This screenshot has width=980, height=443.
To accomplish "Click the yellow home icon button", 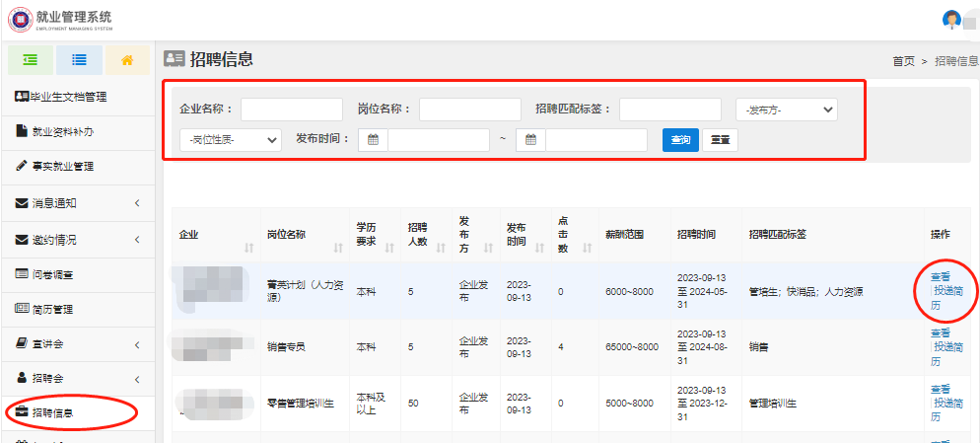I will pos(127,60).
